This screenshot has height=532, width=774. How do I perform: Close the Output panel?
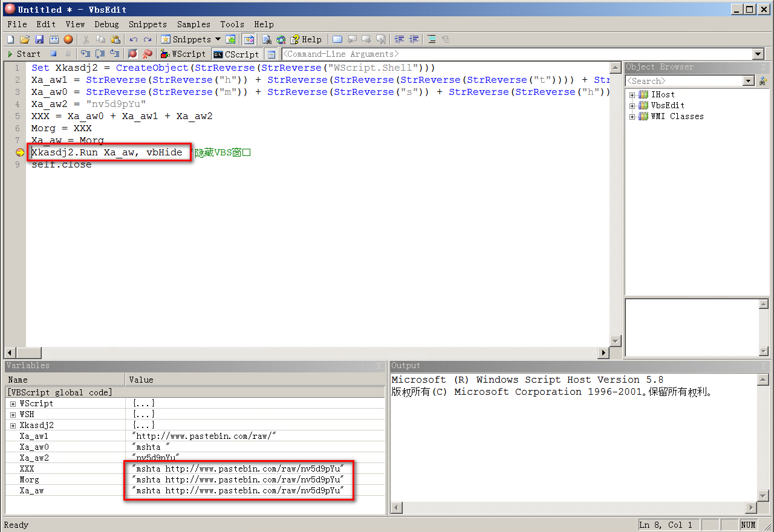tap(764, 366)
